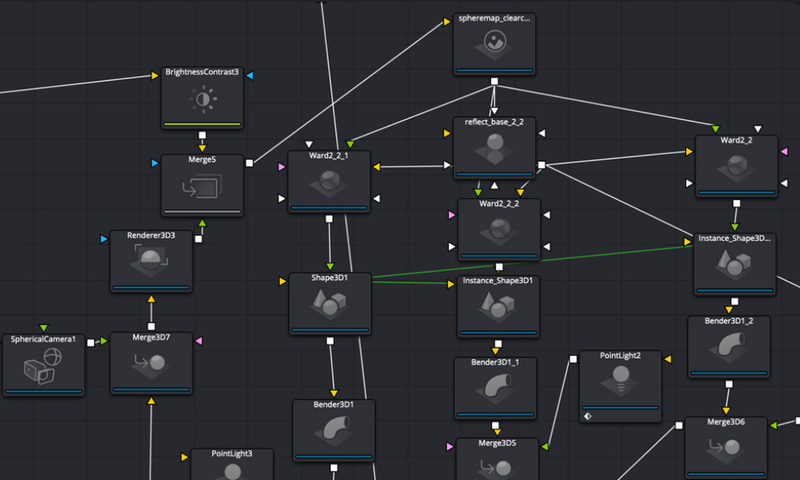The width and height of the screenshot is (800, 480).
Task: Click the output square below Ward2_2
Action: coord(736,204)
